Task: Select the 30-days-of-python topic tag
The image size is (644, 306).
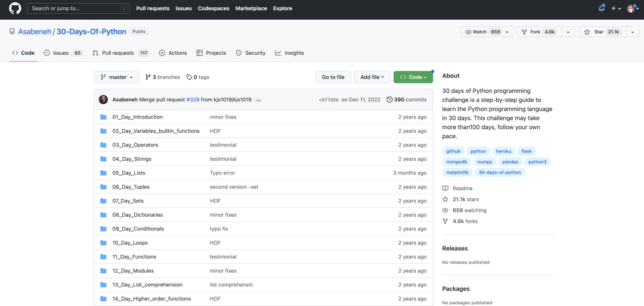Action: (500, 172)
